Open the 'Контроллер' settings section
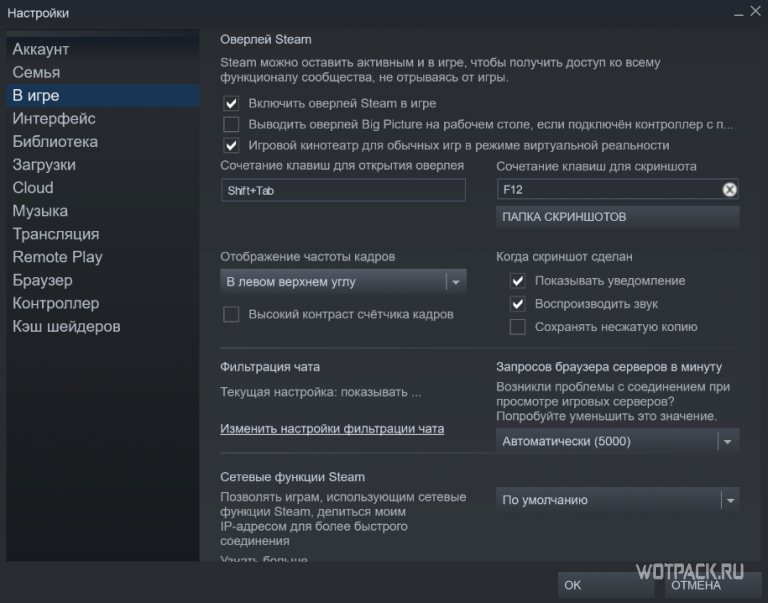This screenshot has height=603, width=768. [103, 303]
